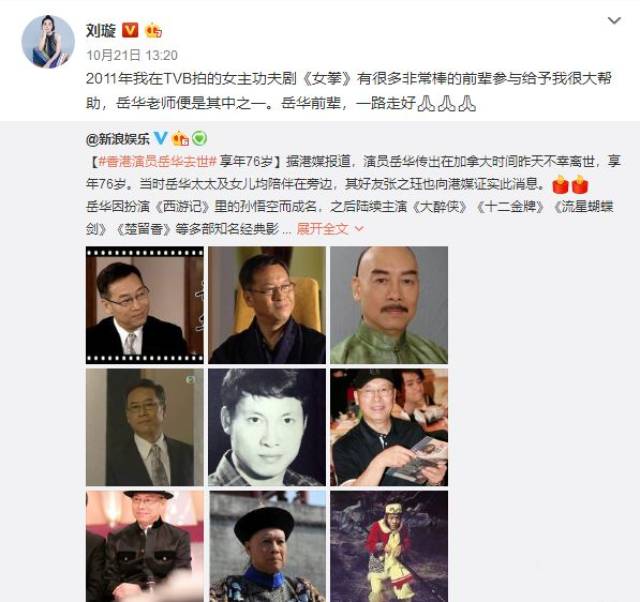Click the orange V verified badge
Viewport: 640px width, 602px height.
(x=130, y=30)
